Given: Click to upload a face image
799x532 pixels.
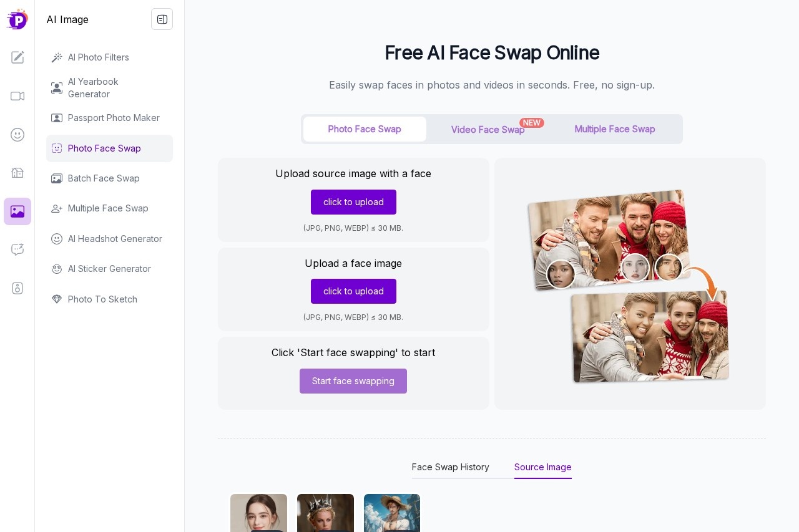Looking at the screenshot, I should (353, 291).
